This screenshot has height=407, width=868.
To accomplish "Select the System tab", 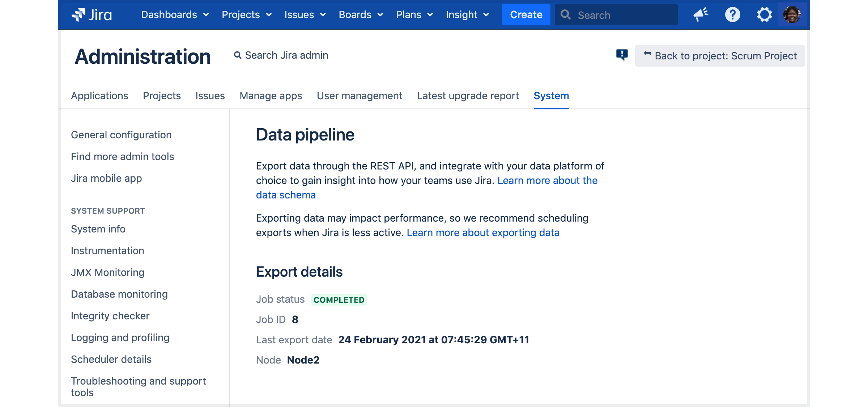I will [x=551, y=96].
